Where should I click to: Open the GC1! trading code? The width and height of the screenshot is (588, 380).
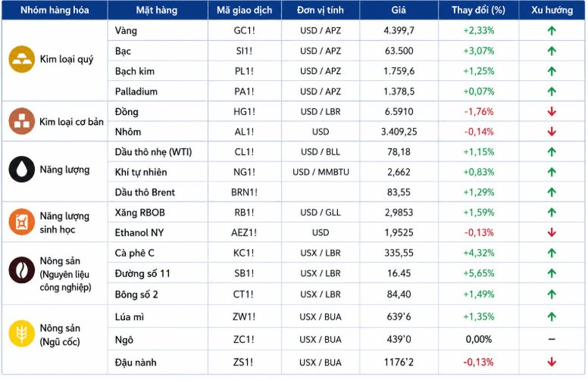tap(245, 31)
